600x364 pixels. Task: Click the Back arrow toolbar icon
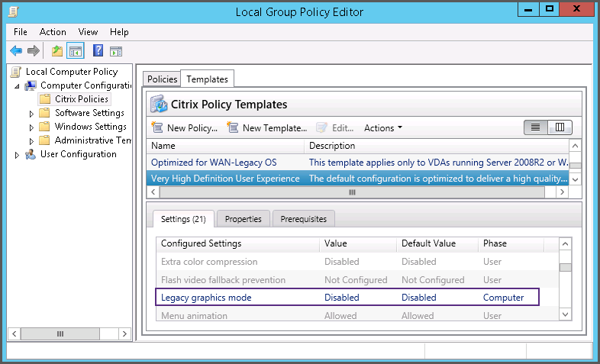[x=16, y=51]
